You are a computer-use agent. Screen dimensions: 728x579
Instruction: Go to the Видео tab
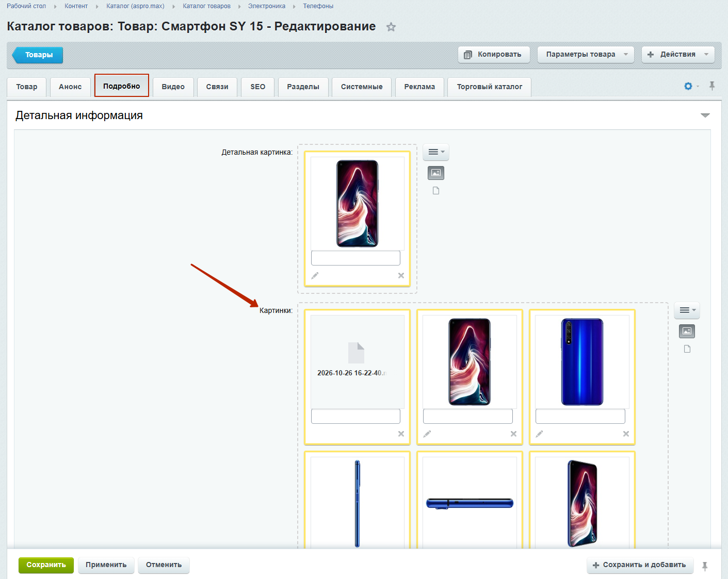pyautogui.click(x=173, y=87)
